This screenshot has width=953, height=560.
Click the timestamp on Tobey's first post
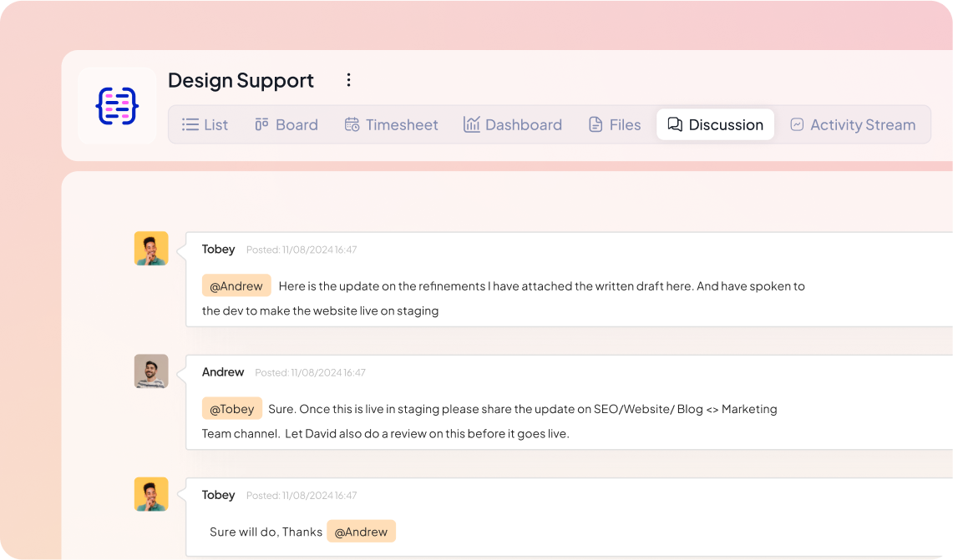coord(302,250)
